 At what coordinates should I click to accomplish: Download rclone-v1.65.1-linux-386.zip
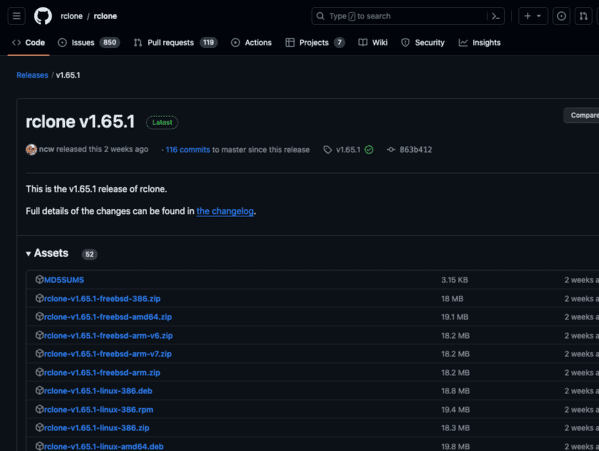pyautogui.click(x=96, y=428)
